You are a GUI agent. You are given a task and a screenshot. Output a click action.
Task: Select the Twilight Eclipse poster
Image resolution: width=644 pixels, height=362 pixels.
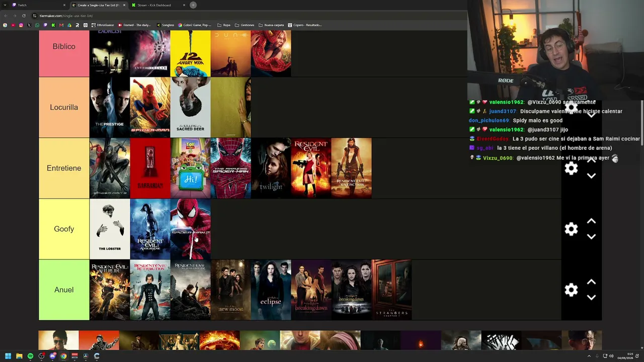271,290
